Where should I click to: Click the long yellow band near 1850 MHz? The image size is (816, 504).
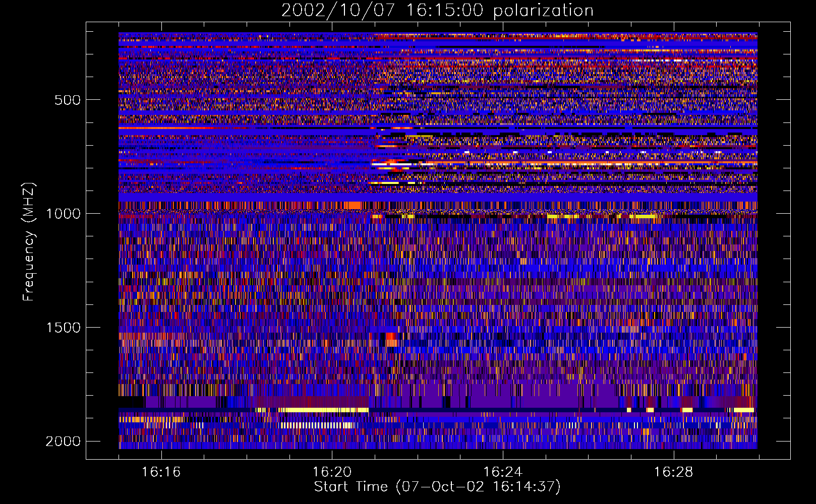tap(313, 410)
